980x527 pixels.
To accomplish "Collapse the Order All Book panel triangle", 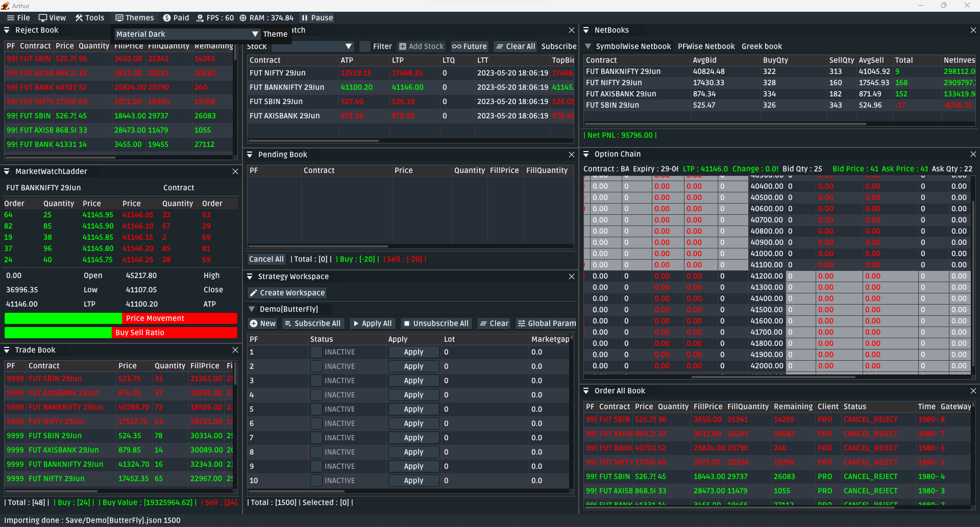I will (x=586, y=391).
